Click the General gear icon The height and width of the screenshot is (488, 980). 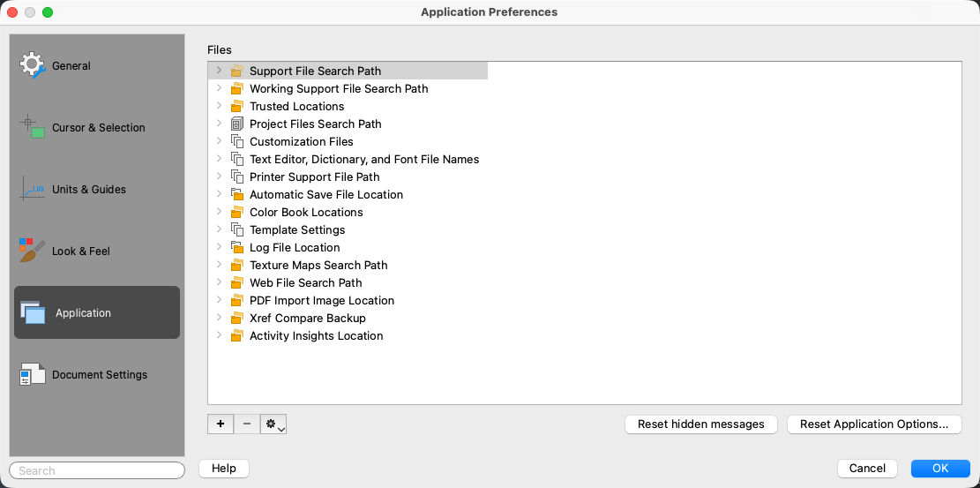[x=32, y=65]
